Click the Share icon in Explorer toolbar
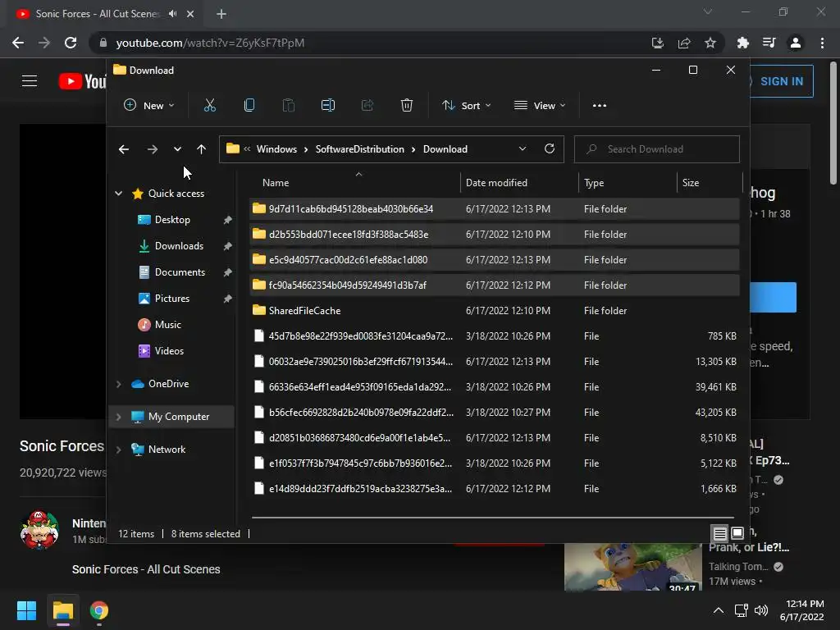Viewport: 840px width, 630px height. click(x=367, y=106)
